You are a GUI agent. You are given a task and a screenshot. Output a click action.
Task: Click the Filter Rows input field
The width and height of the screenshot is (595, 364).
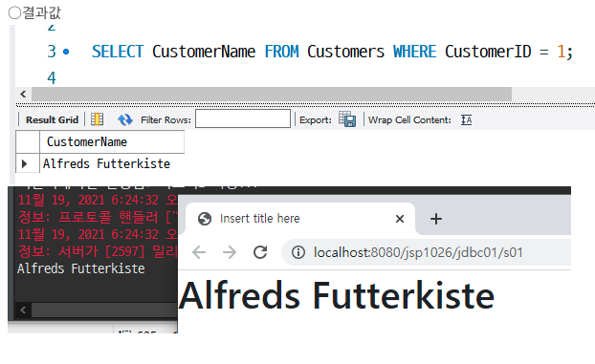[x=243, y=119]
